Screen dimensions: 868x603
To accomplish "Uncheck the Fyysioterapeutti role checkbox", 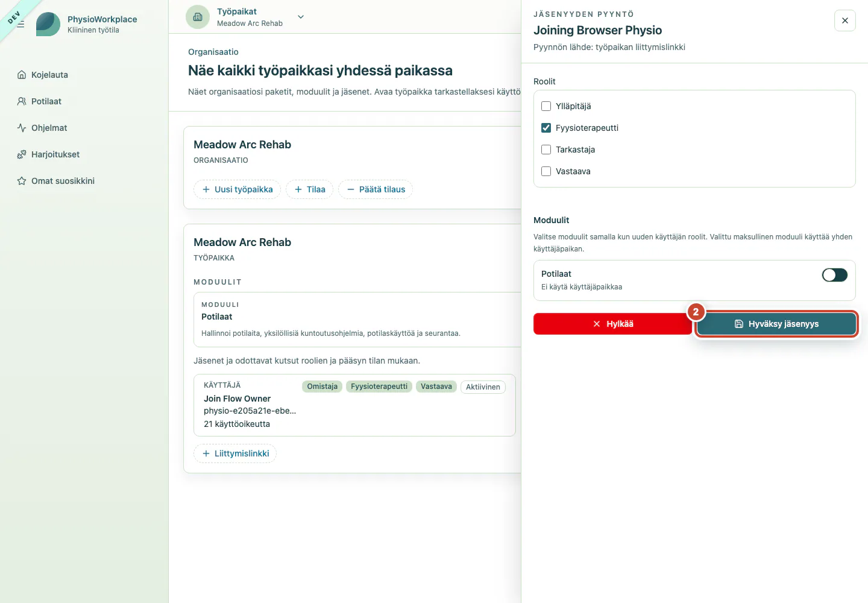I will click(546, 128).
